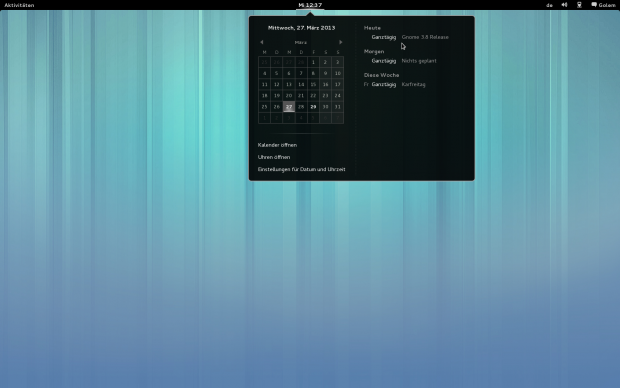The height and width of the screenshot is (388, 620).
Task: Click the März month label
Action: point(301,42)
